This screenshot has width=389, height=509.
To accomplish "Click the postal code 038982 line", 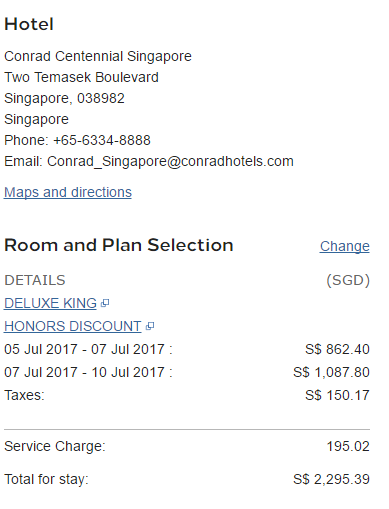I will pos(64,98).
